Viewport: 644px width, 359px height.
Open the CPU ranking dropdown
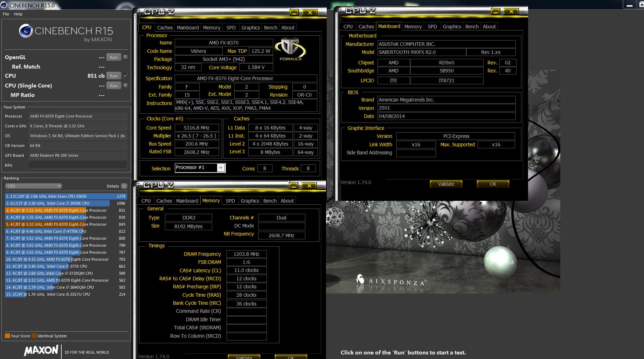coord(34,186)
